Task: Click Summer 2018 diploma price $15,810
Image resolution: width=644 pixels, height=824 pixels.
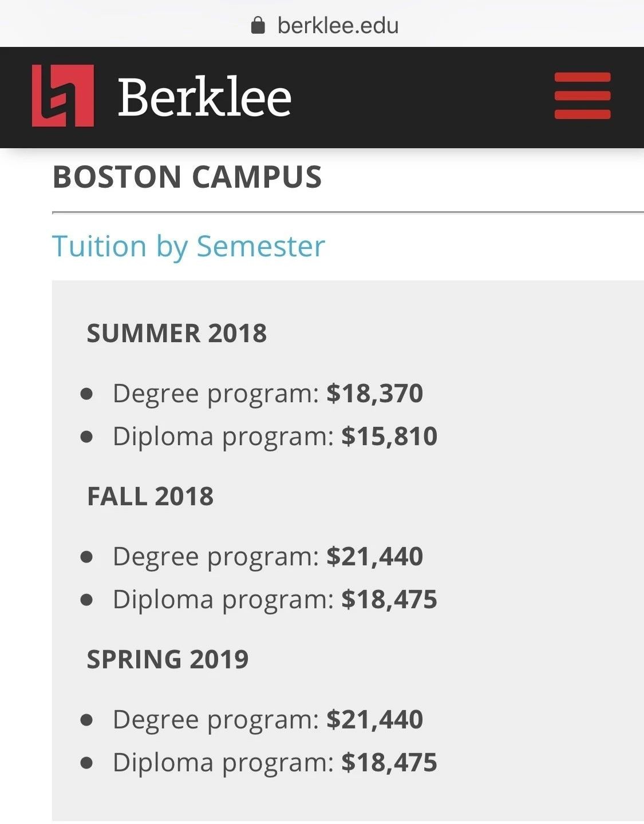Action: tap(389, 436)
